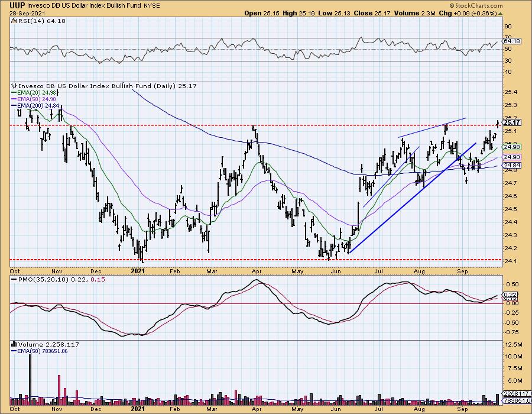
Task: Click the NYSE exchange label
Action: (151, 6)
